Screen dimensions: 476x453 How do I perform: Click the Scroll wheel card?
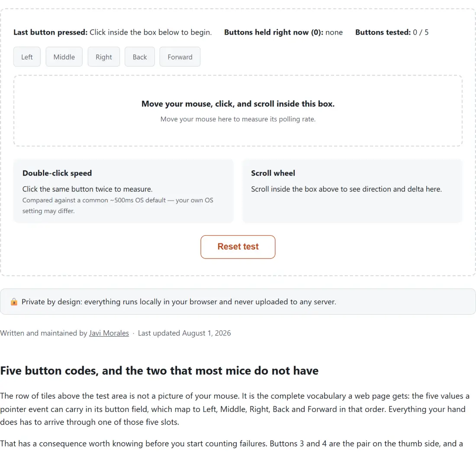352,191
